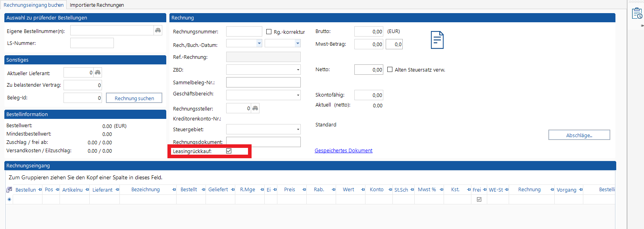Viewport: 644px width, 229px height.
Task: Expand the ZBD dropdown
Action: click(x=298, y=70)
